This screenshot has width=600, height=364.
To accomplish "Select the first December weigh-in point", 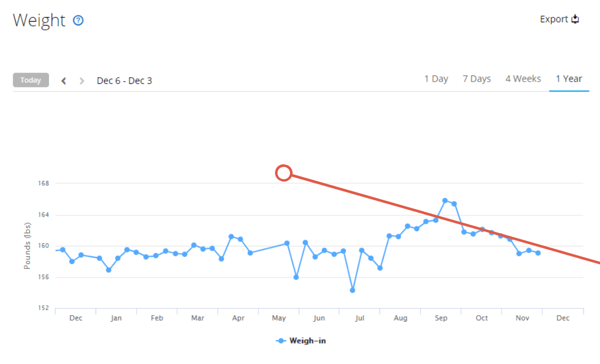I will pyautogui.click(x=63, y=250).
